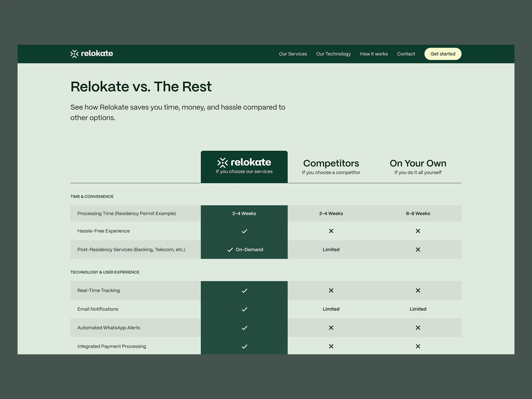Click the Relokate checkmark for Hassle-Free Experience
This screenshot has width=532, height=399.
(x=244, y=231)
